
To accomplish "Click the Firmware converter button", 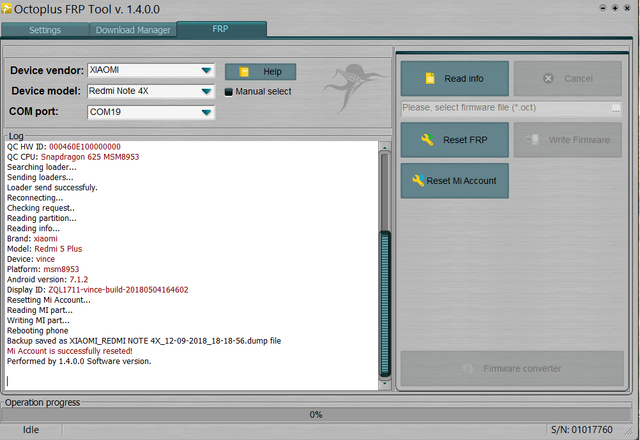I will point(512,368).
